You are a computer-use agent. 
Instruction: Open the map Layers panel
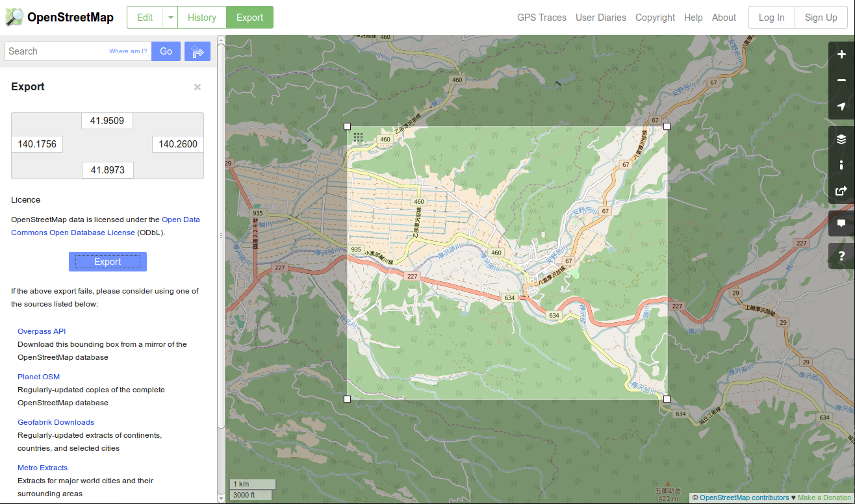click(x=841, y=139)
